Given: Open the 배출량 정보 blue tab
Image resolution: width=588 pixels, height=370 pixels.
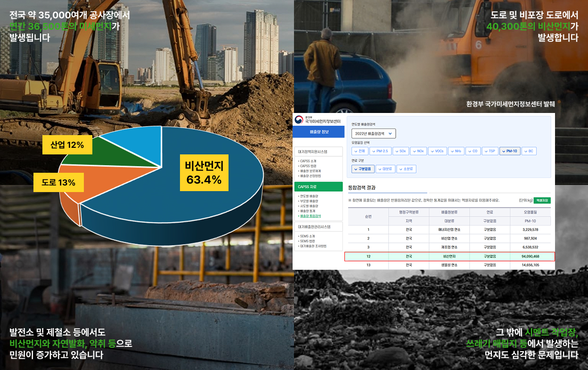Looking at the screenshot, I should click(x=319, y=132).
